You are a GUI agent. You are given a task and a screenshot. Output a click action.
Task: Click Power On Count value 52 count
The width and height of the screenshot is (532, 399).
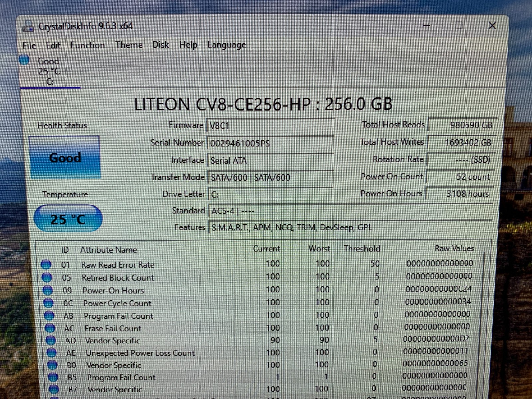[460, 177]
